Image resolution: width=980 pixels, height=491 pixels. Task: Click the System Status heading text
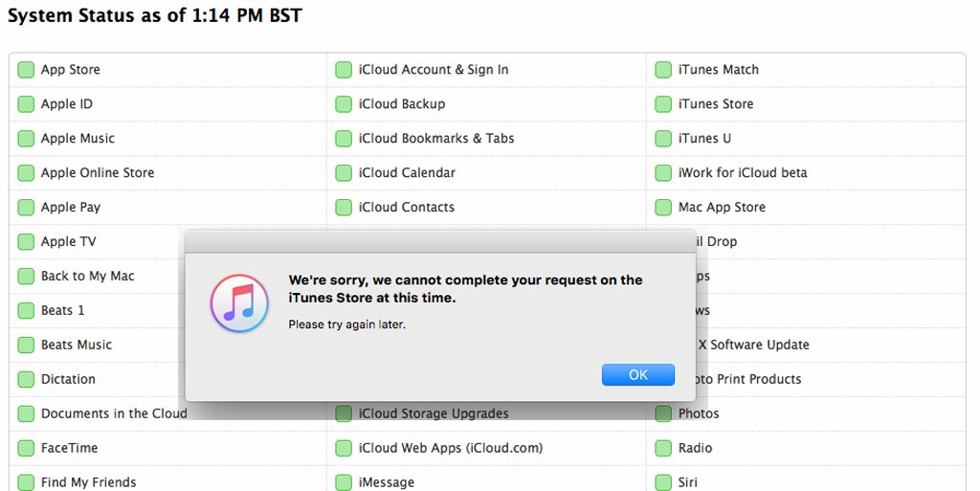pos(157,16)
